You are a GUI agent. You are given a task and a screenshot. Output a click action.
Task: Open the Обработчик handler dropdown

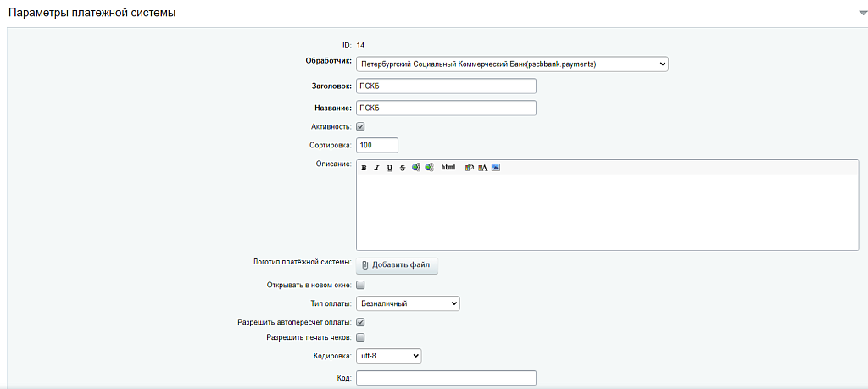[512, 64]
